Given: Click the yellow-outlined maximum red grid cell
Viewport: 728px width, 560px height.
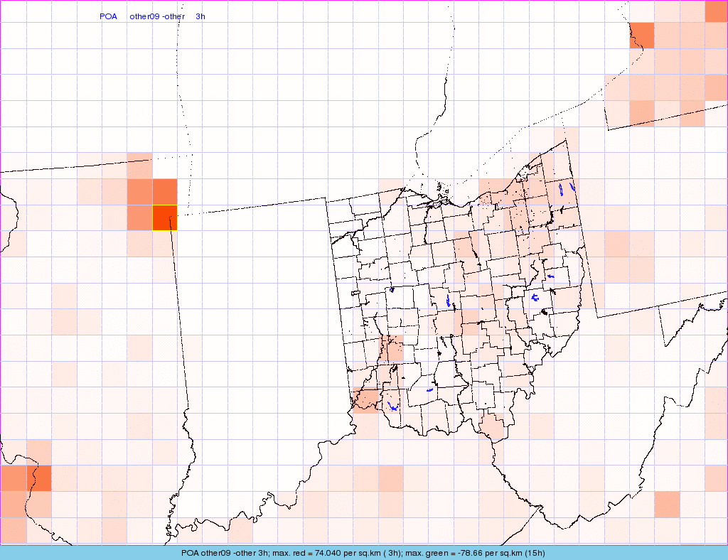Looking at the screenshot, I should point(164,217).
